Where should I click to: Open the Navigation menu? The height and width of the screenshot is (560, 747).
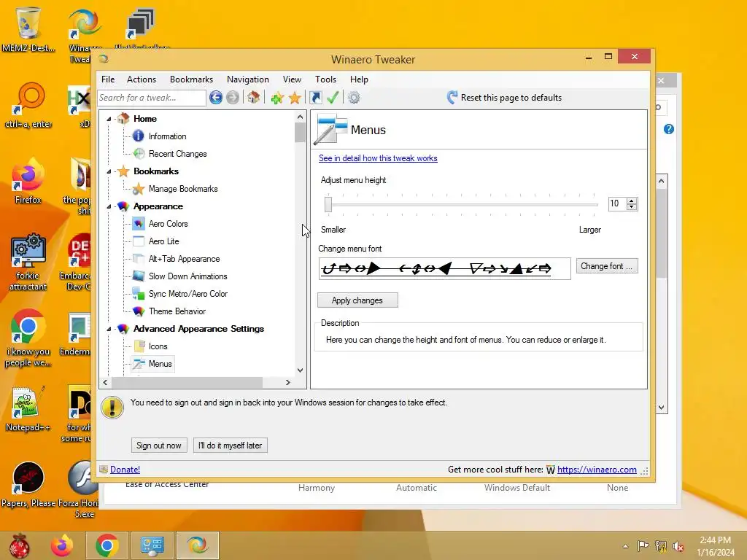click(x=248, y=79)
